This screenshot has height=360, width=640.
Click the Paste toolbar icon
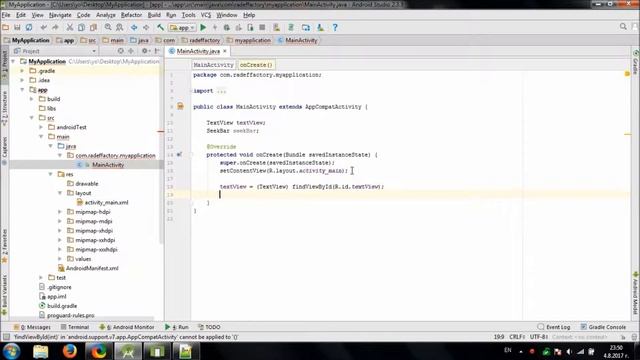click(x=93, y=27)
